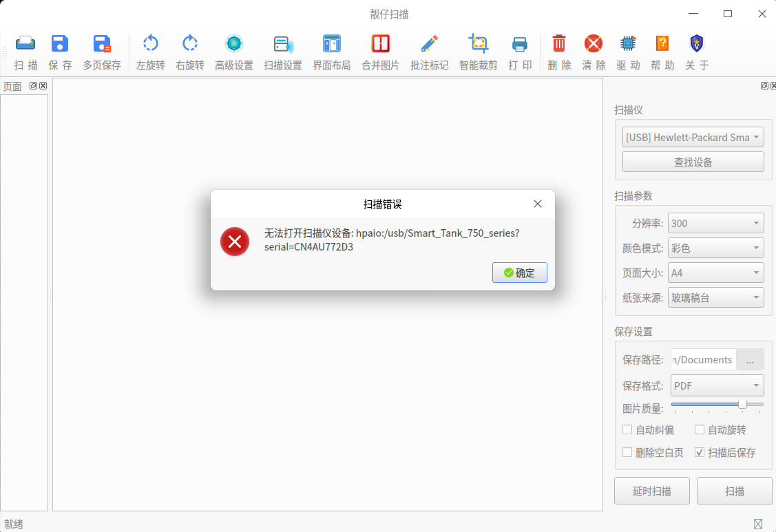Screen dimensions: 776x532
Task: Select the 界面布局 layout icon
Action: (x=332, y=43)
